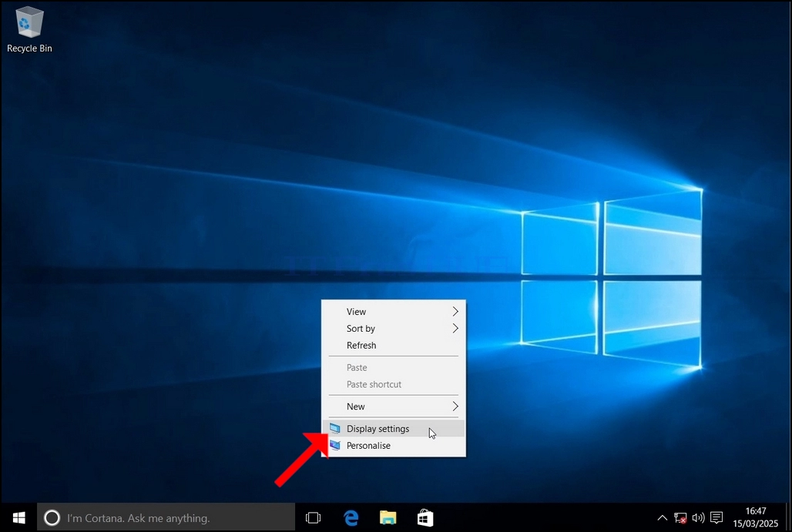Select the Recycle Bin desktop icon
The width and height of the screenshot is (792, 532).
(x=29, y=29)
